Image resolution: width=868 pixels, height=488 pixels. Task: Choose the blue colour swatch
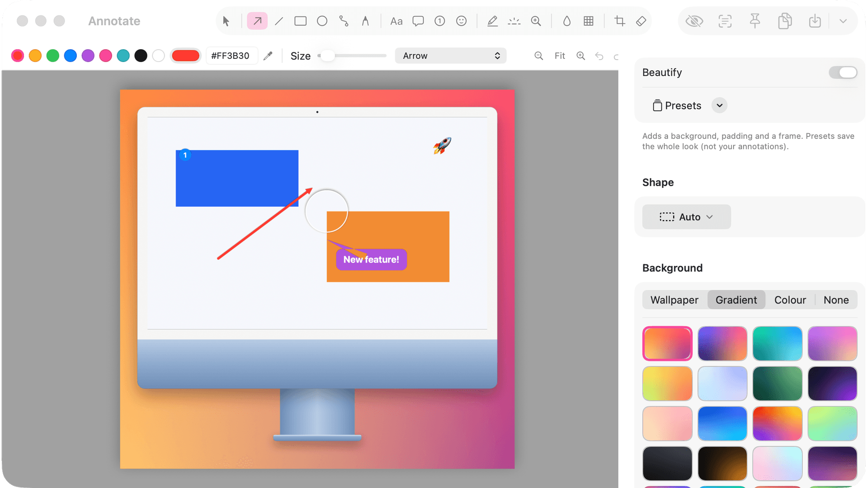tap(71, 56)
